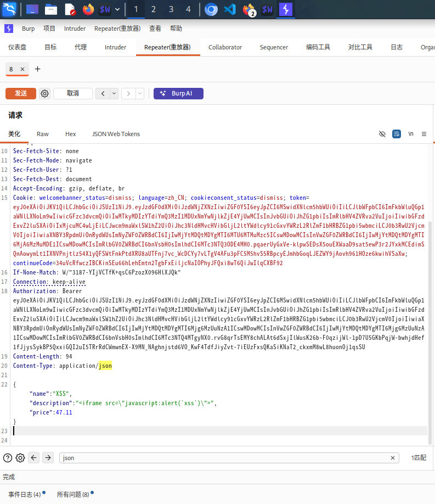435x504 pixels.
Task: Switch to the 对比工具 tab
Action: point(360,47)
